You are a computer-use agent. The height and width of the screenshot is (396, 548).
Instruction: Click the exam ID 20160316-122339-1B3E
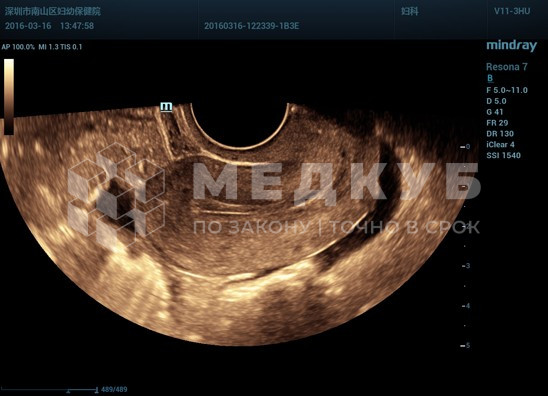pyautogui.click(x=252, y=26)
